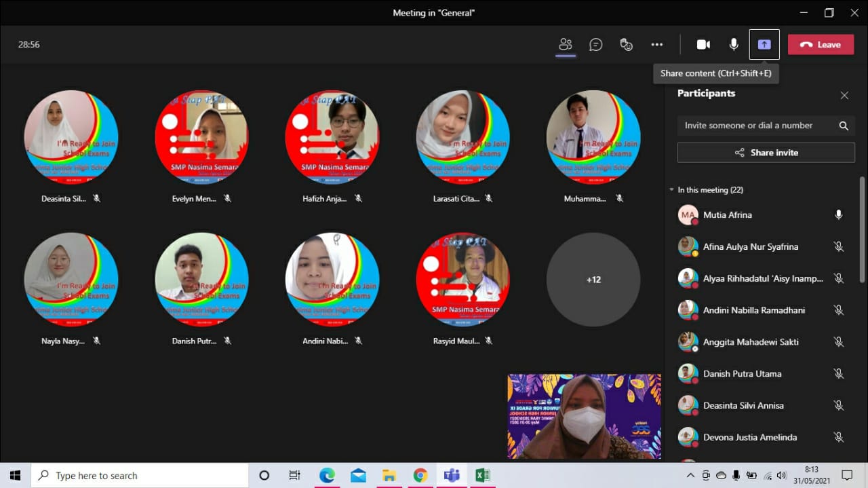Click the Share invite button
The width and height of the screenshot is (868, 488).
(x=766, y=153)
